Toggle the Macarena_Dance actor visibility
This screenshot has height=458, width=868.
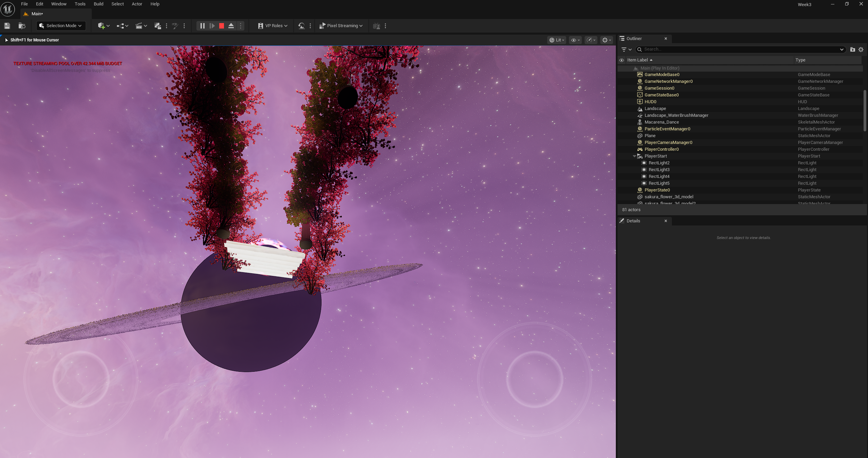click(622, 122)
